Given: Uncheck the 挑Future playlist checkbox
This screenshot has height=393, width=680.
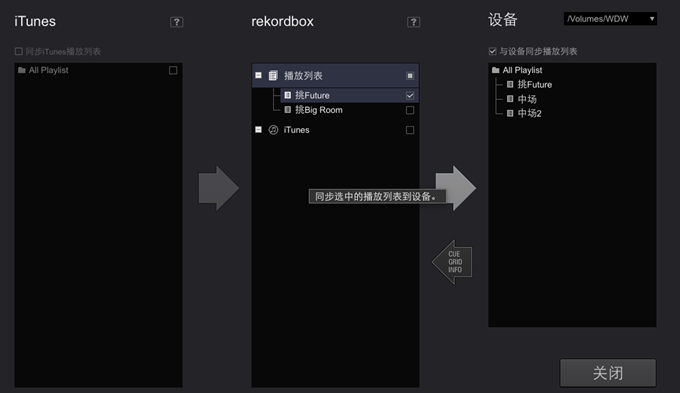Looking at the screenshot, I should point(410,95).
